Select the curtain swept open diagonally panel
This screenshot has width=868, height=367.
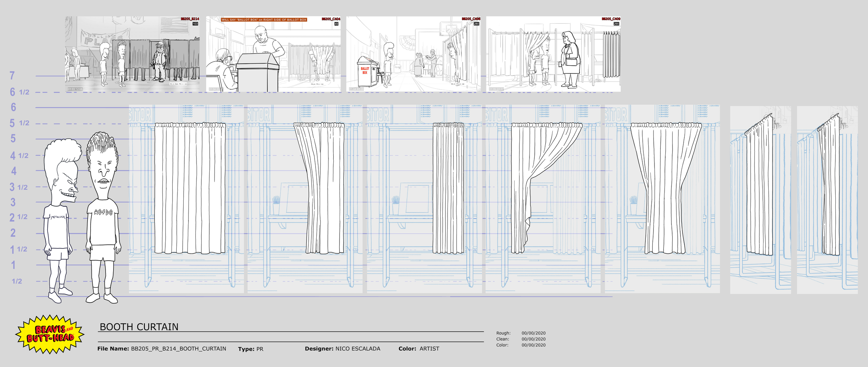pos(546,188)
